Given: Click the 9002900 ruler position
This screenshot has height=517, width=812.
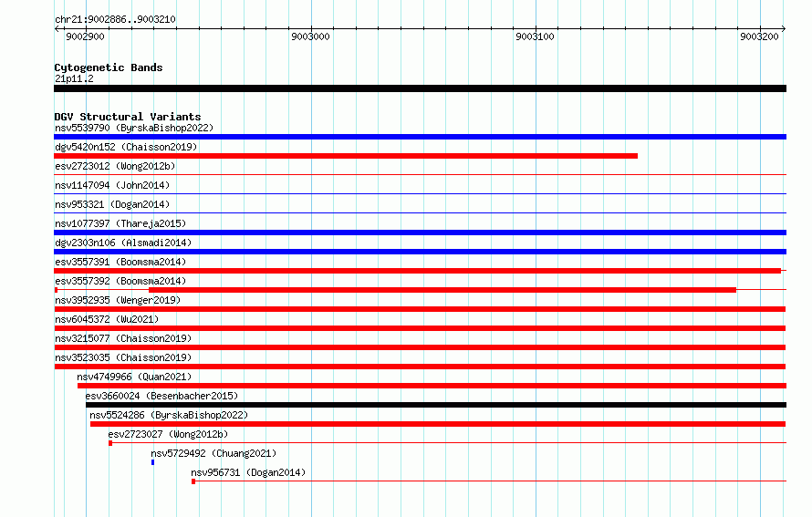Looking at the screenshot, I should tap(85, 36).
